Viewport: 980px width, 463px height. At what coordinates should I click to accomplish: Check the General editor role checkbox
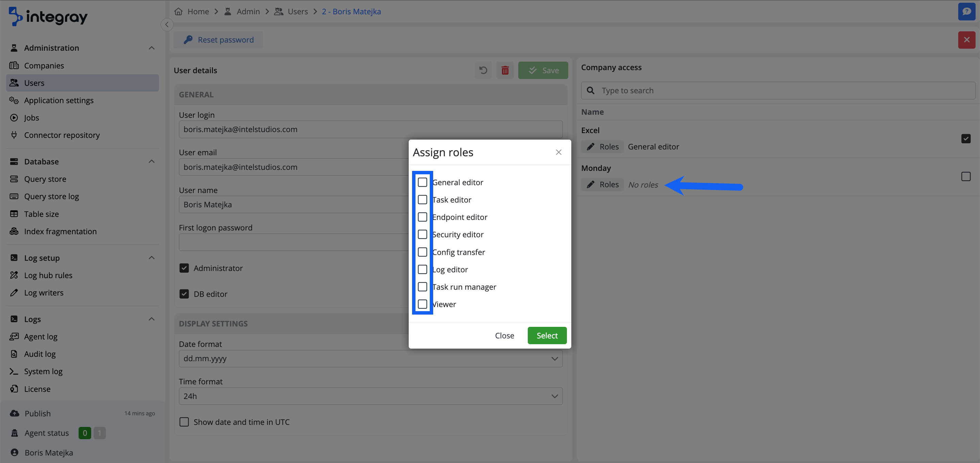click(x=422, y=182)
